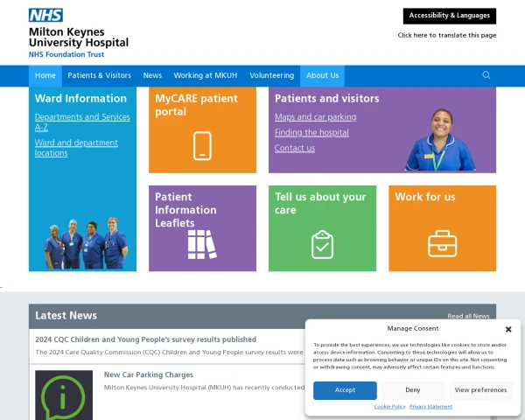Click the Manage Consent title text
This screenshot has width=525, height=420.
412,329
